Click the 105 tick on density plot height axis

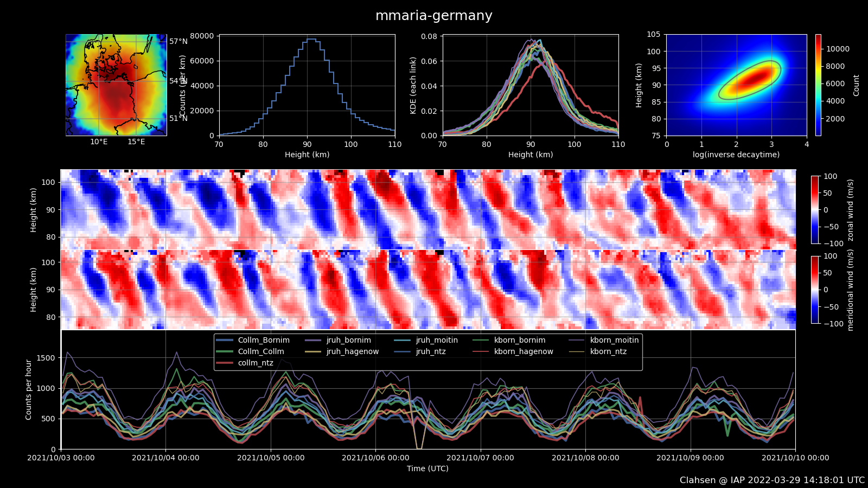click(x=654, y=34)
